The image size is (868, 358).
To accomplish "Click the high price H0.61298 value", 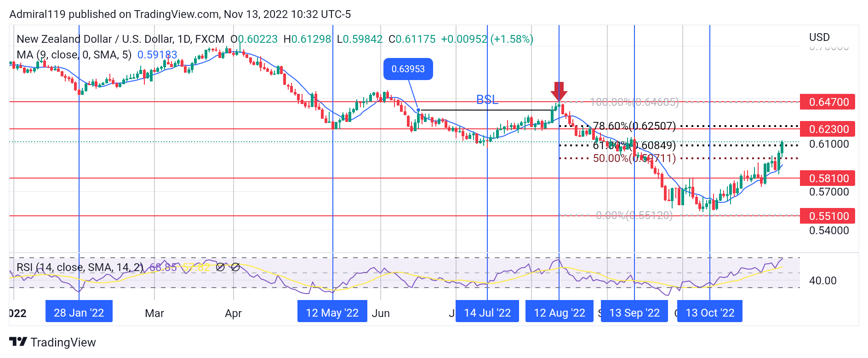I will pyautogui.click(x=307, y=39).
